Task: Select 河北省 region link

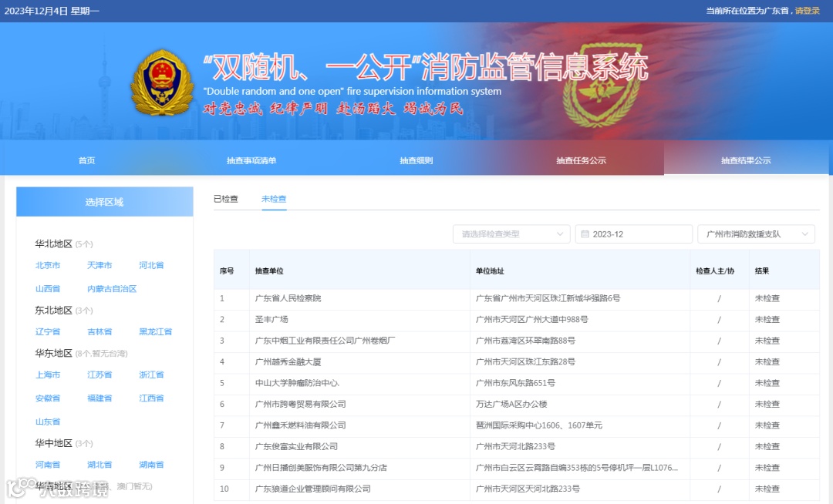Action: click(x=151, y=265)
